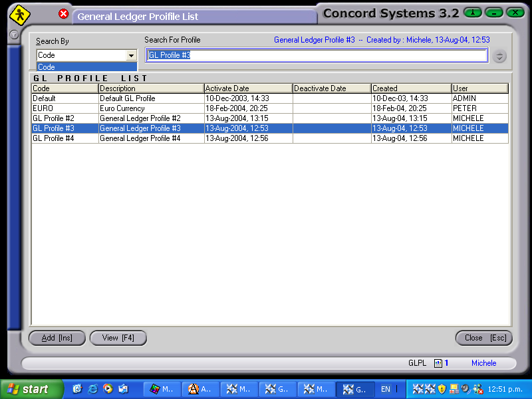Open the Start menu
This screenshot has height=399, width=532.
[27, 389]
